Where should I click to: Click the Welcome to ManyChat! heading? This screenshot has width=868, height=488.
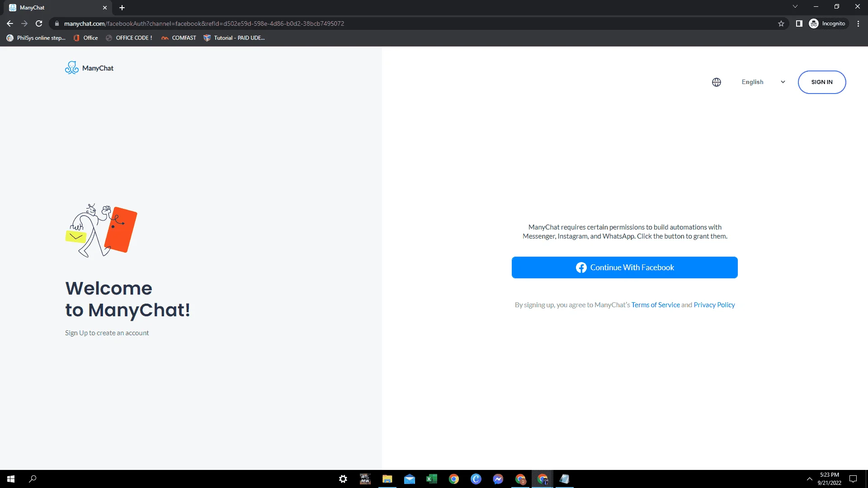(128, 299)
